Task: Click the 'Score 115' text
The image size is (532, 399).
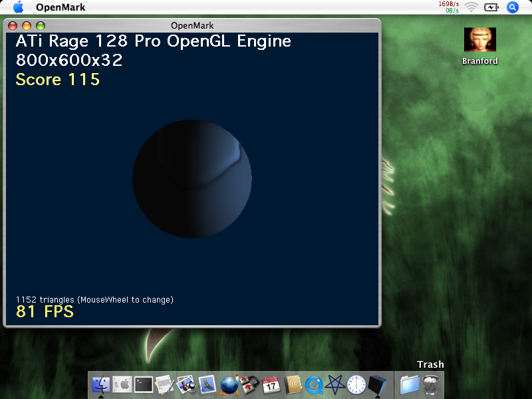Action: click(58, 80)
